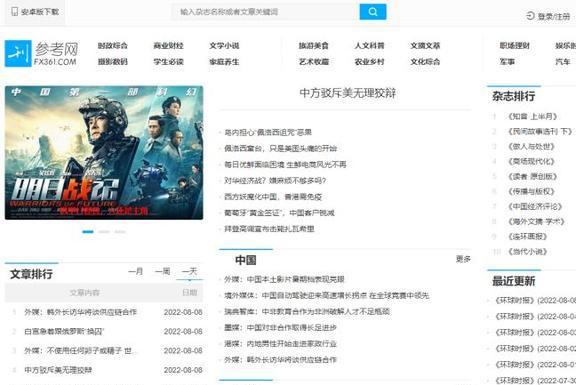Open the 家庭养生 category
The image size is (576, 385).
[224, 62]
